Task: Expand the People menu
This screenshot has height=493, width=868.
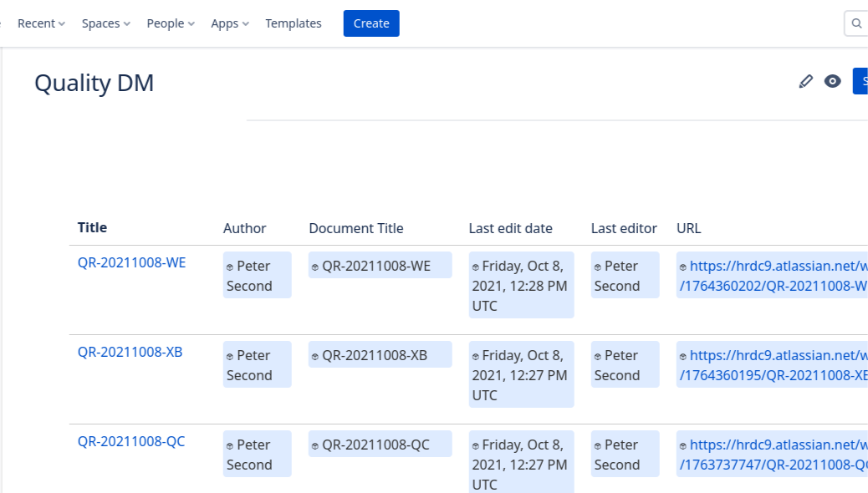Action: pos(171,23)
